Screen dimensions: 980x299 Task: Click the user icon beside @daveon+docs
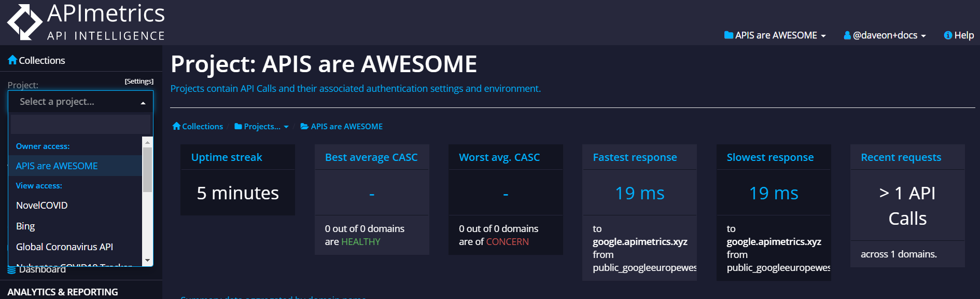coord(847,35)
